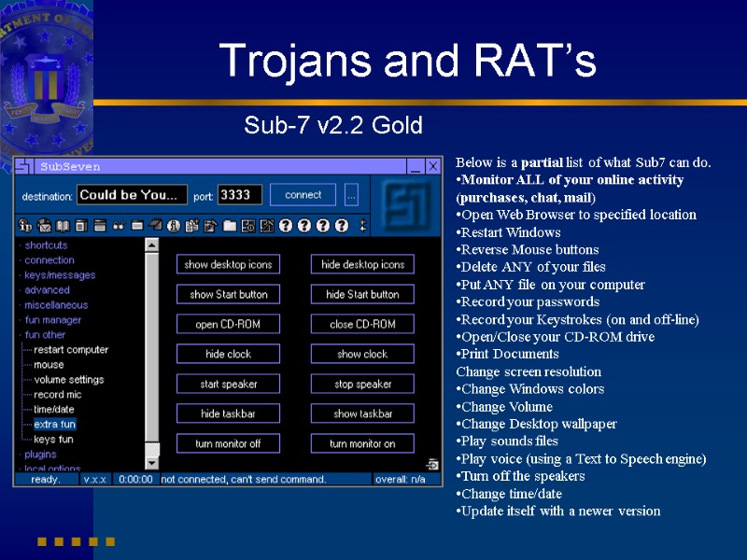Image resolution: width=747 pixels, height=560 pixels.
Task: Select the small icon in bottom-right panel corner
Action: point(432,464)
